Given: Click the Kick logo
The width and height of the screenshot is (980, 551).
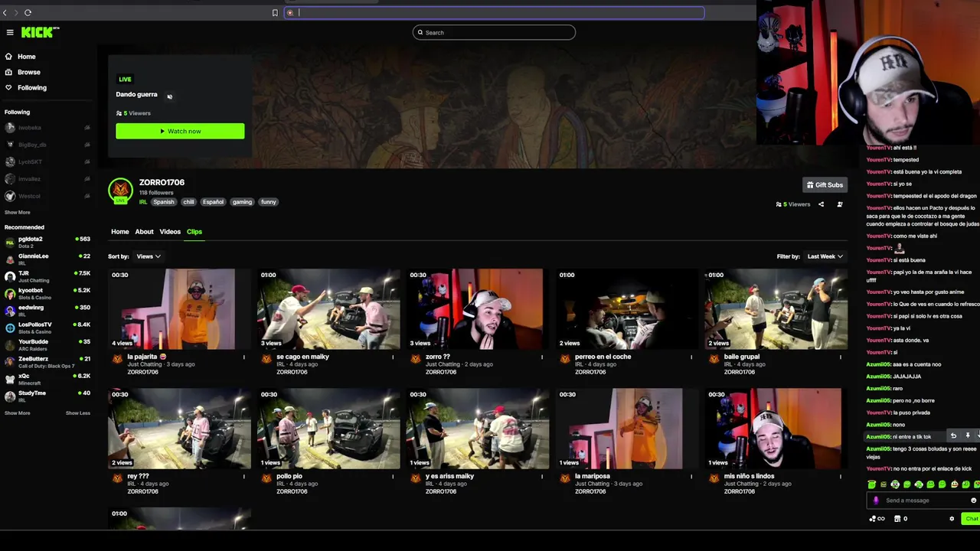Looking at the screenshot, I should (40, 32).
